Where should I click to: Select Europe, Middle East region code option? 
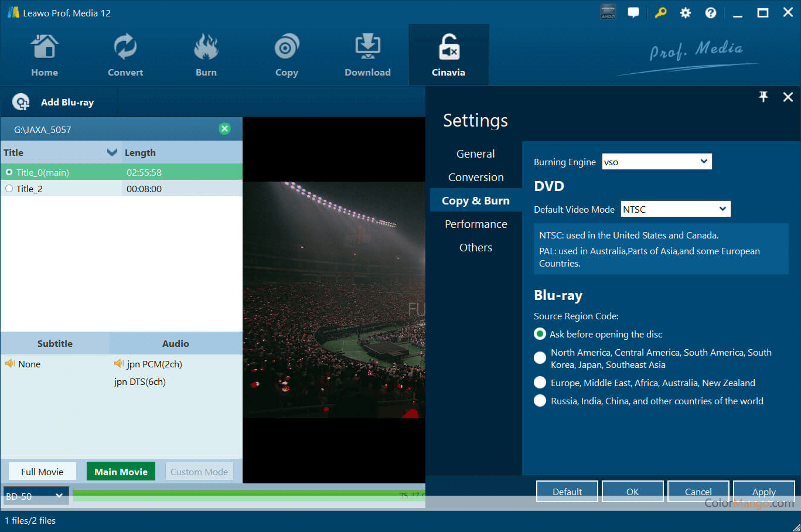coord(540,383)
